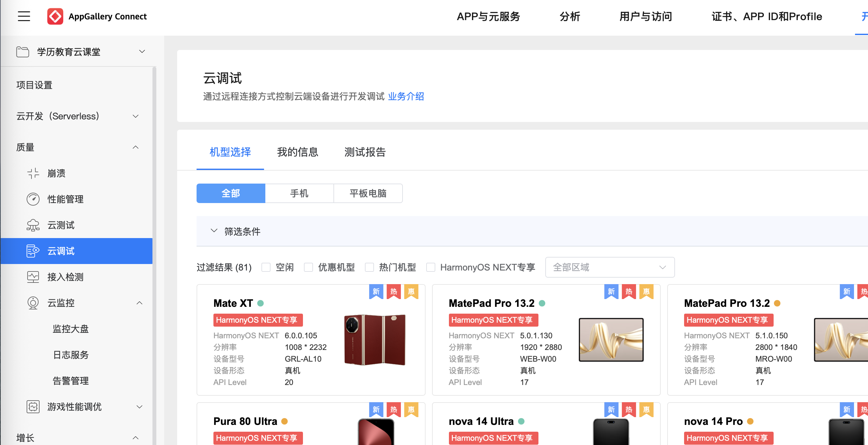Screen dimensions: 868x445
Task: Click the access detection (接入检测) icon
Action: [x=33, y=277]
